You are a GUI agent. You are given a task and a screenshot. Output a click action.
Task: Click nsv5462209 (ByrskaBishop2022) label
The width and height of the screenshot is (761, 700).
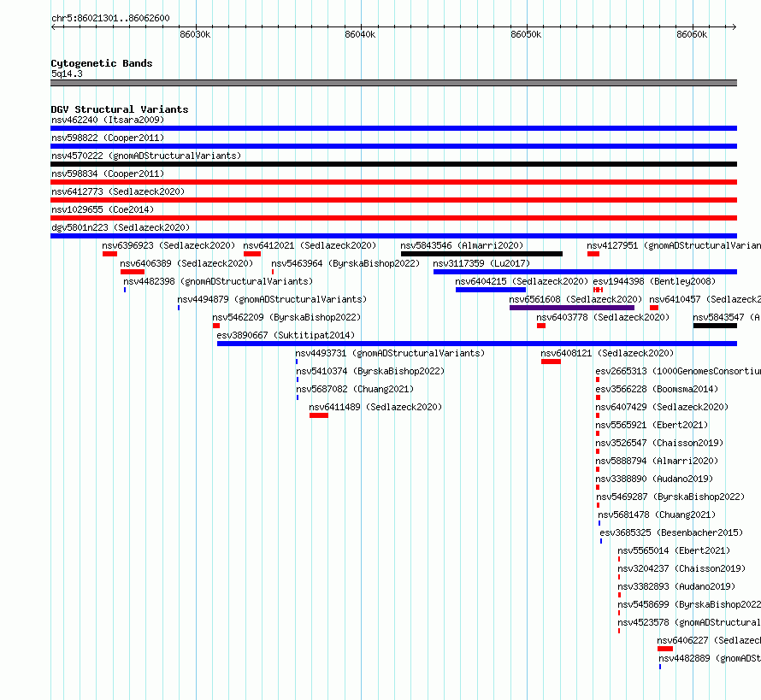tap(286, 317)
